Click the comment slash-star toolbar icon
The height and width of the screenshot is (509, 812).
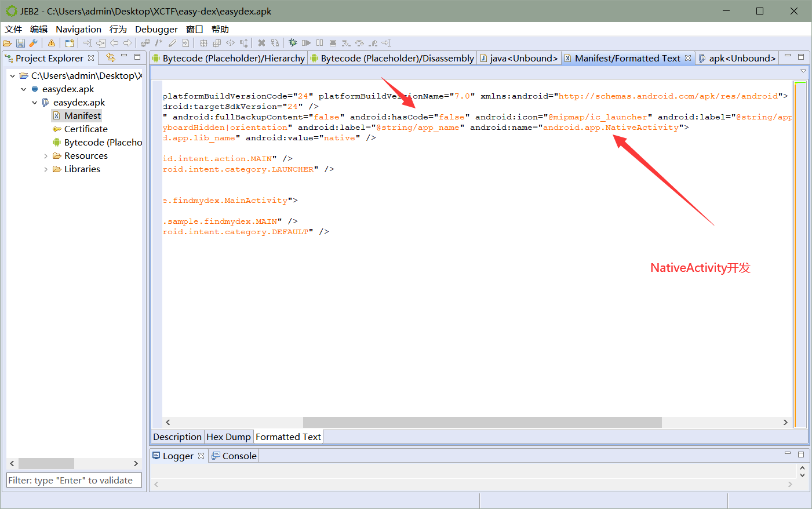pyautogui.click(x=159, y=43)
